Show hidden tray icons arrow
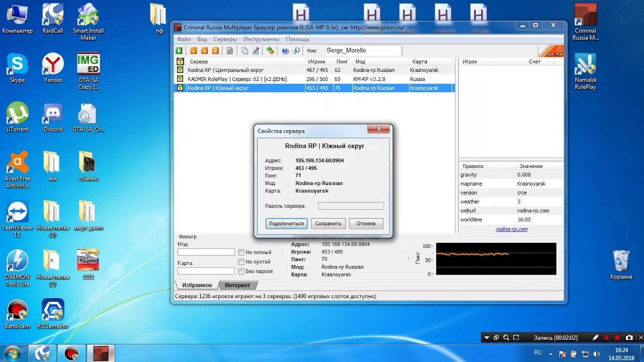Image resolution: width=644 pixels, height=362 pixels. point(550,353)
